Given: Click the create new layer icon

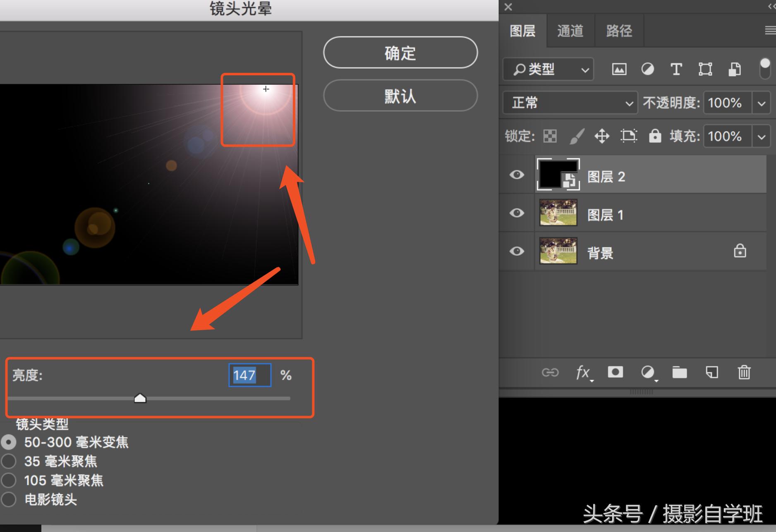Looking at the screenshot, I should (x=711, y=372).
